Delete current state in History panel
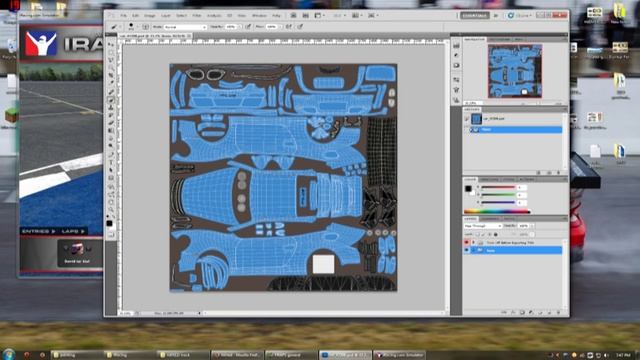The image size is (640, 360). point(558,173)
